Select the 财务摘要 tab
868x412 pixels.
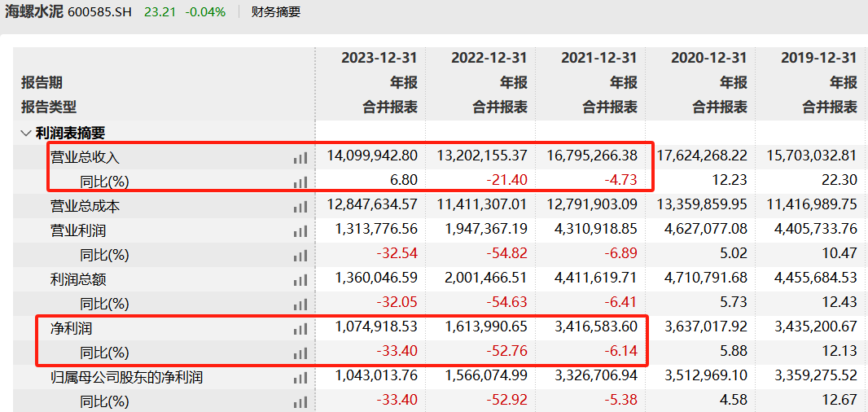click(x=276, y=11)
